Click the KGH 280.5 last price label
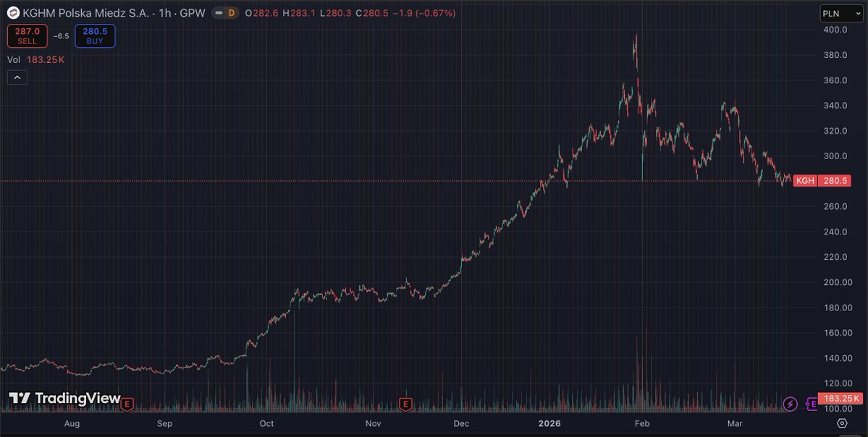Screen dimensions: 868x437 pos(822,180)
